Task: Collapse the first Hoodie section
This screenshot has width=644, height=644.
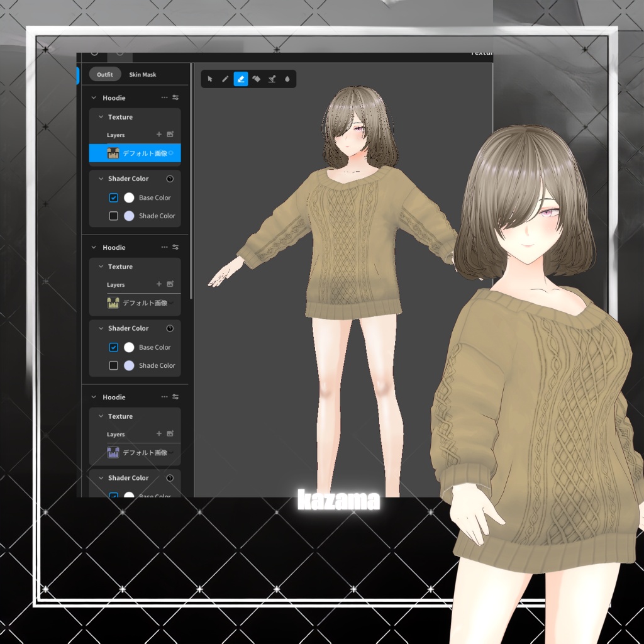Action: point(94,97)
